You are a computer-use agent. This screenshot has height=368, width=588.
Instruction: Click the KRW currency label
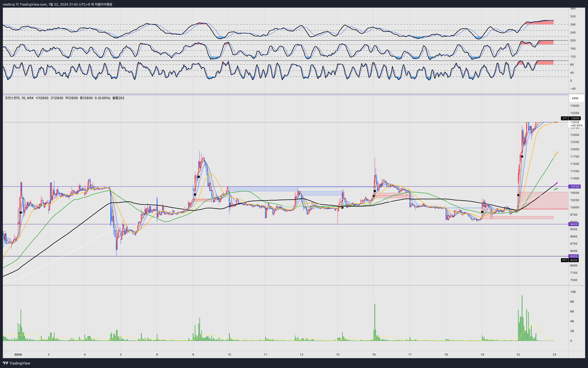click(575, 98)
